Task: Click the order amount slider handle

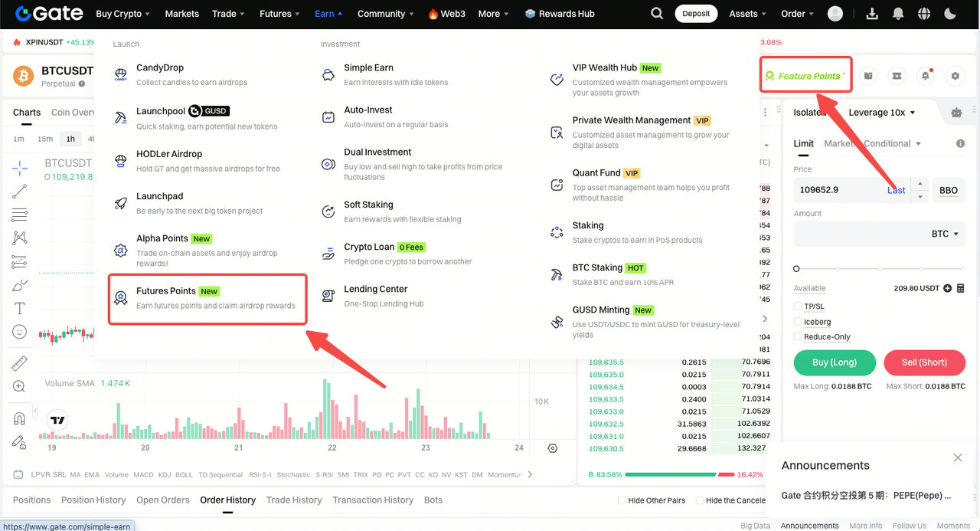Action: coord(796,269)
